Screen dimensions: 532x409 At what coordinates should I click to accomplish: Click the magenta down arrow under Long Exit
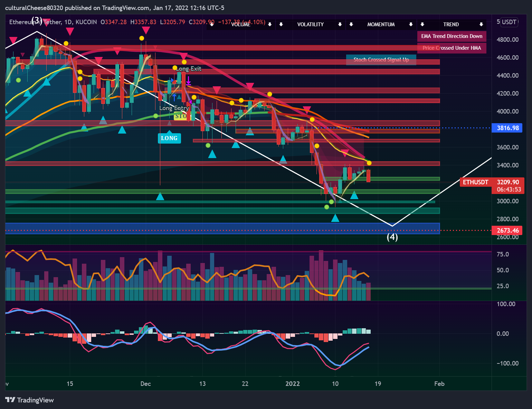[x=188, y=81]
